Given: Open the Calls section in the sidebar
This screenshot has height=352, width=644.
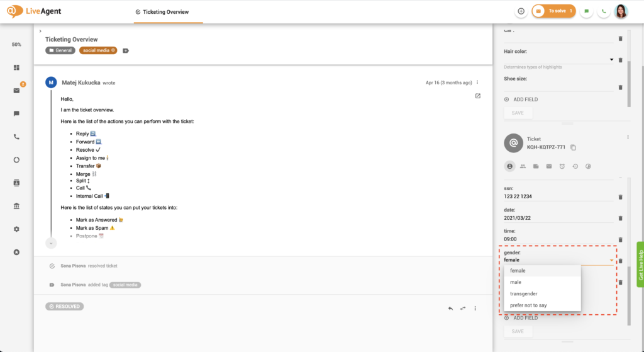Looking at the screenshot, I should [16, 137].
